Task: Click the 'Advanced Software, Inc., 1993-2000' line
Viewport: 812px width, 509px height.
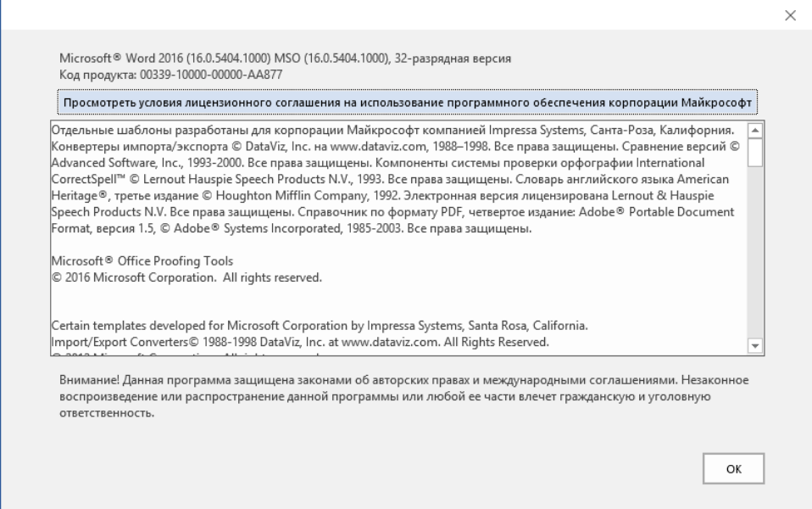Action: pos(377,163)
